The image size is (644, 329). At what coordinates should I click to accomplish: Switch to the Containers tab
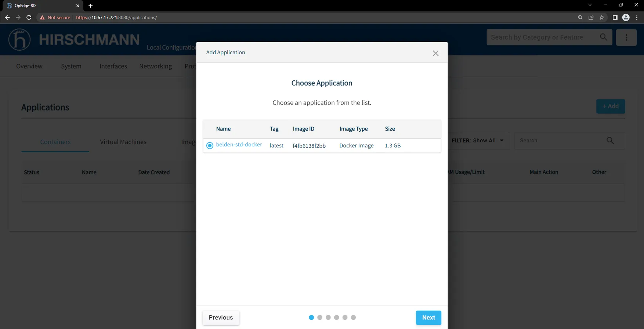pos(55,142)
